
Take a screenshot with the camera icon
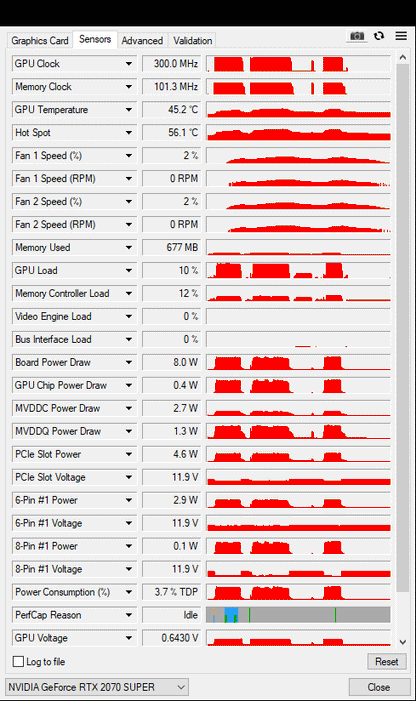click(x=357, y=36)
